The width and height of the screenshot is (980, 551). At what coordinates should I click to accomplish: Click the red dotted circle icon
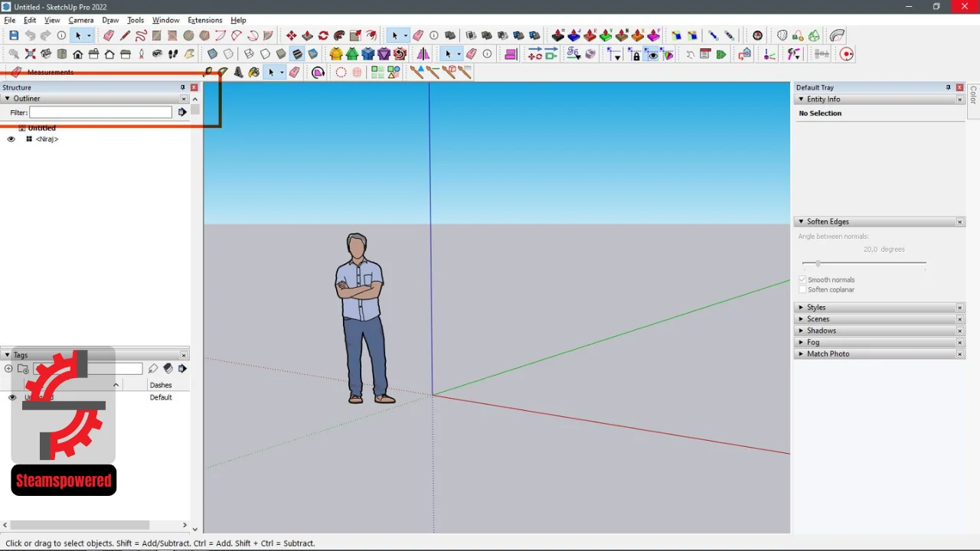pyautogui.click(x=341, y=72)
